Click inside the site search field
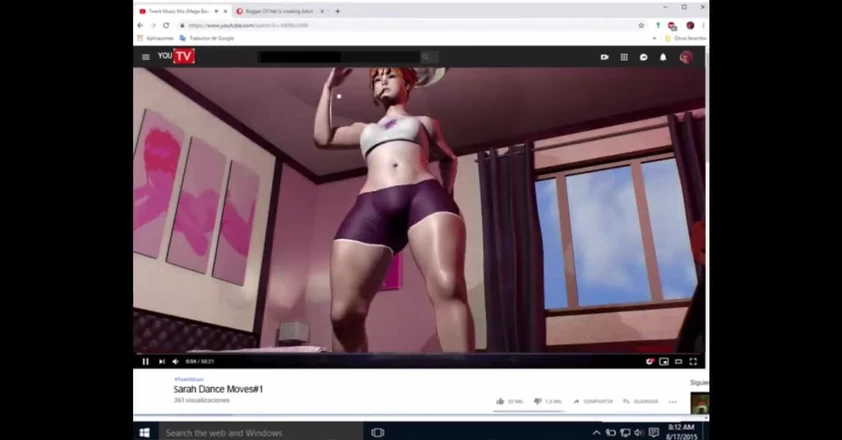This screenshot has height=440, width=842. coord(339,57)
